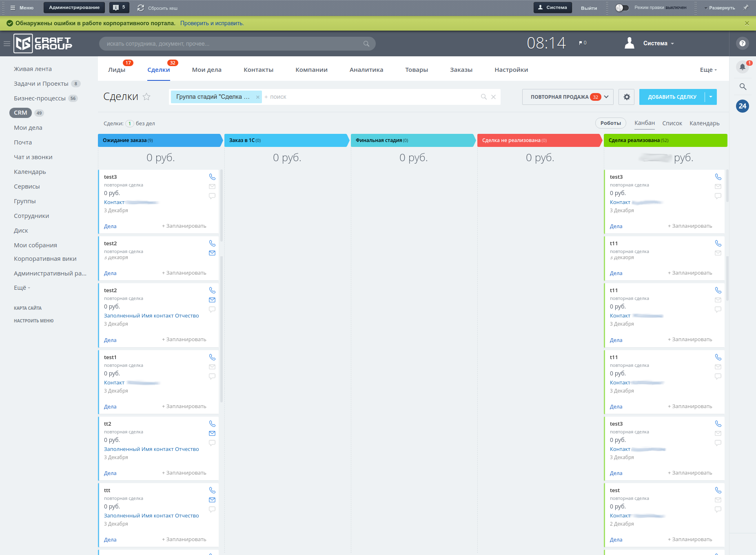
Task: Click the help question mark icon
Action: coord(743,43)
